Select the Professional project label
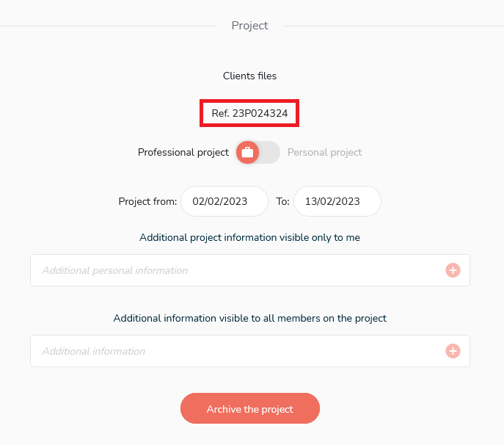The height and width of the screenshot is (445, 504). click(x=183, y=152)
